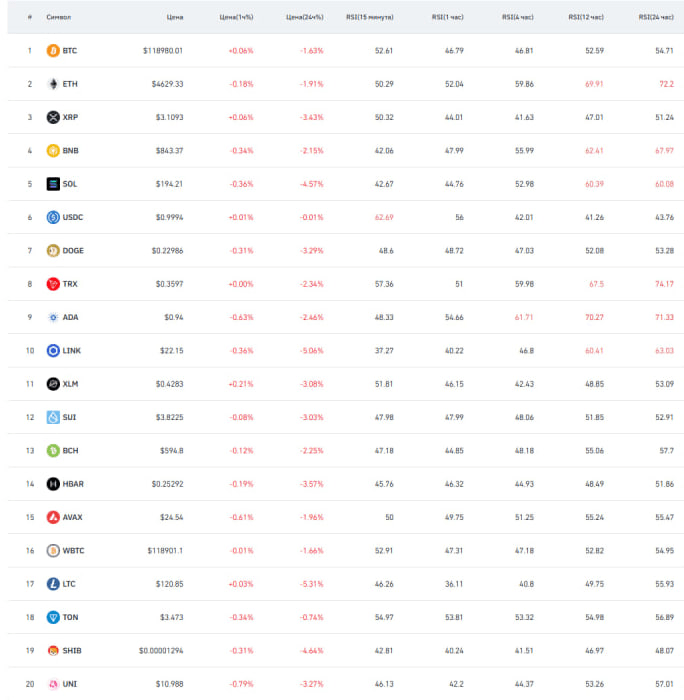Click the BNB yellow coin icon
This screenshot has height=700, width=684.
[53, 150]
